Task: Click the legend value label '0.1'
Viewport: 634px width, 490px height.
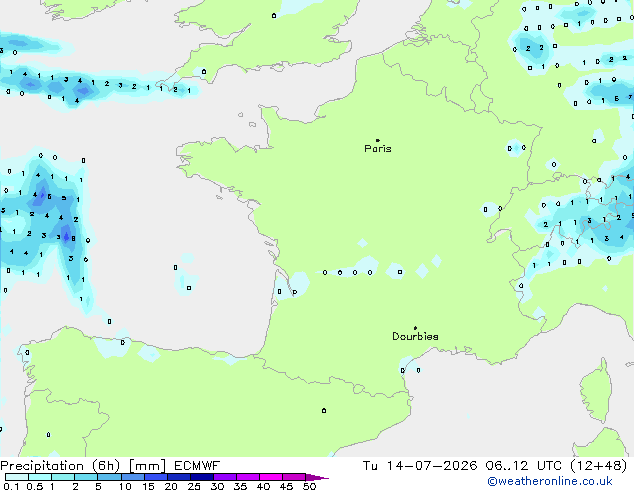Action: click(11, 486)
